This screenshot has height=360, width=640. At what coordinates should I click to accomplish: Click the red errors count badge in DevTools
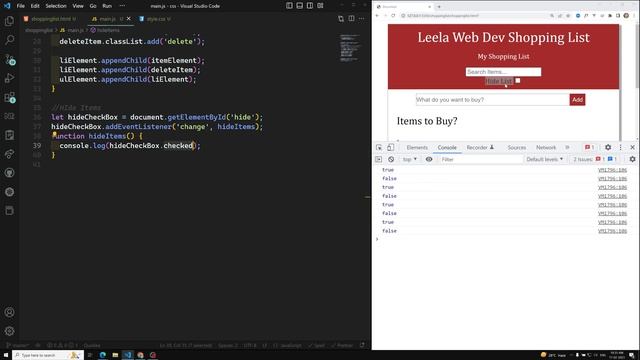click(x=589, y=147)
